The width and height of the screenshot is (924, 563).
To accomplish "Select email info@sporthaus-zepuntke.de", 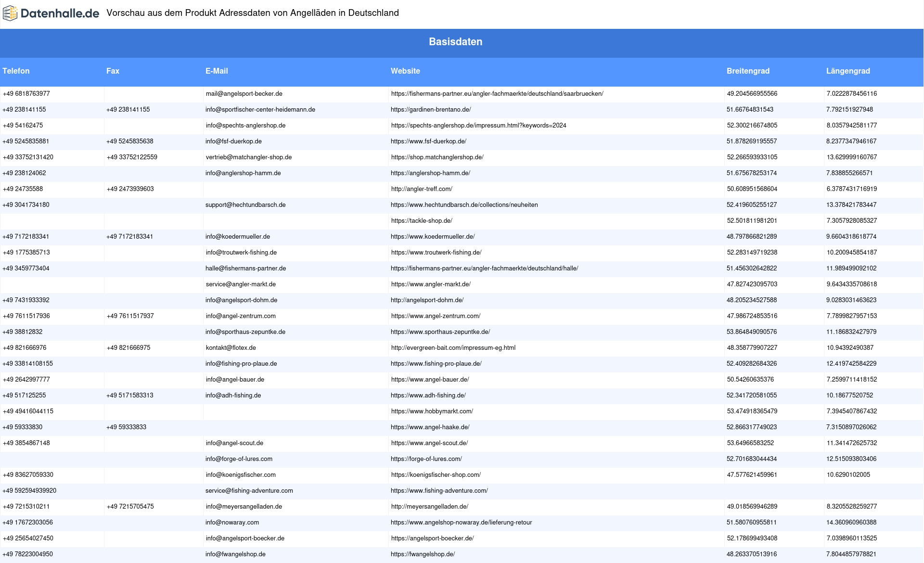I will click(245, 332).
